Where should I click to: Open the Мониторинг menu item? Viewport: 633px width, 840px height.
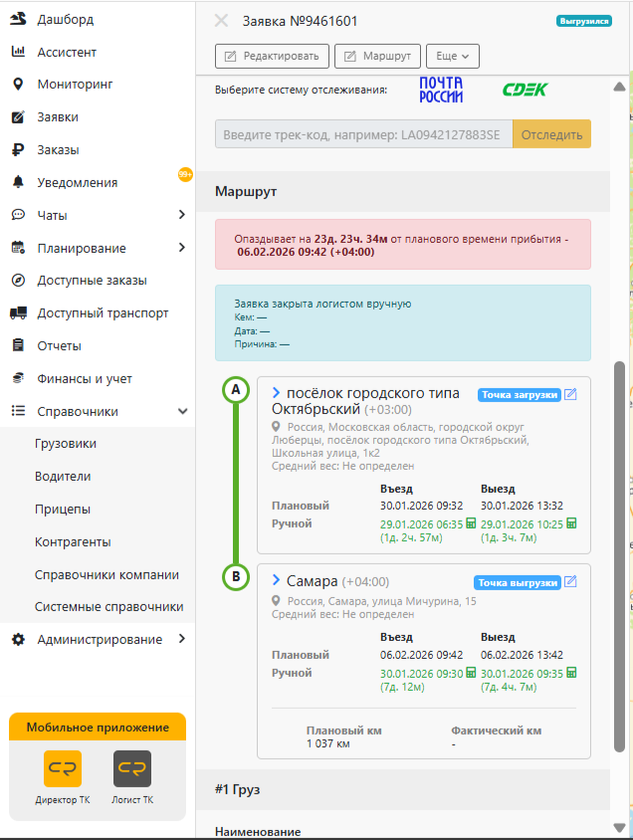click(x=75, y=85)
